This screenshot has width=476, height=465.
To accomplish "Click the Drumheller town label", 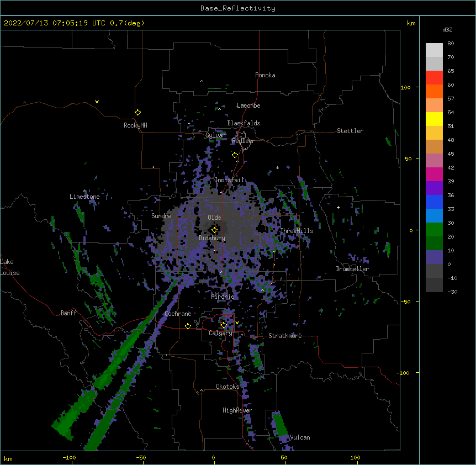I will 352,269.
